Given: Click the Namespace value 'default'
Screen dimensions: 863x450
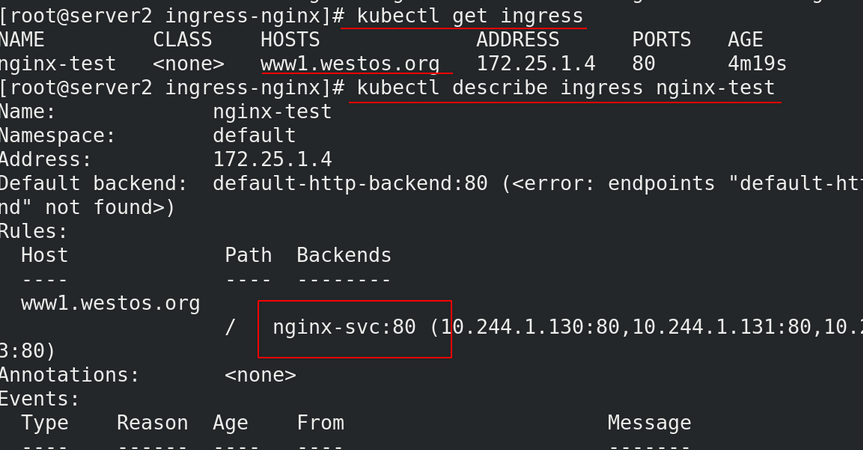Looking at the screenshot, I should 254,135.
